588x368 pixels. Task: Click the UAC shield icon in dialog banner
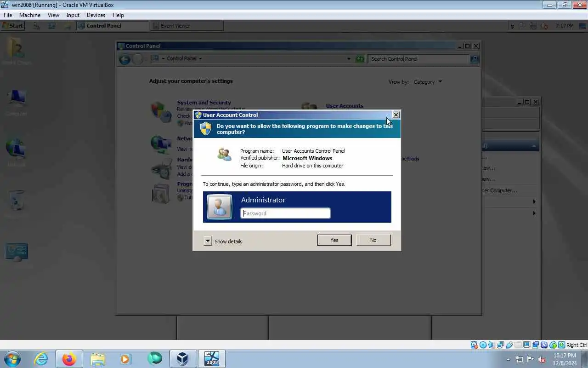pyautogui.click(x=206, y=129)
